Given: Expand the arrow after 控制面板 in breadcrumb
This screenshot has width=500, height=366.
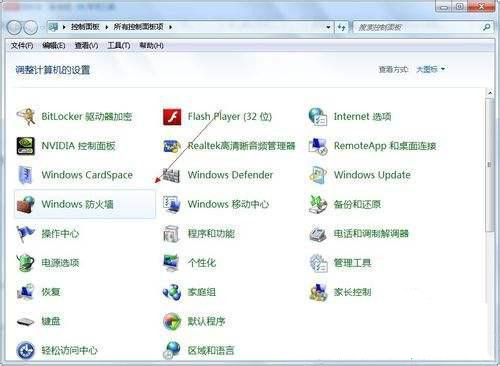Looking at the screenshot, I should click(107, 27).
